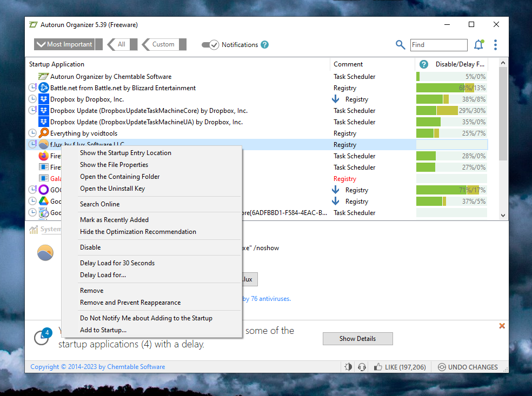Click the help icon in the Disable/Delay column header
The image size is (532, 396).
423,64
